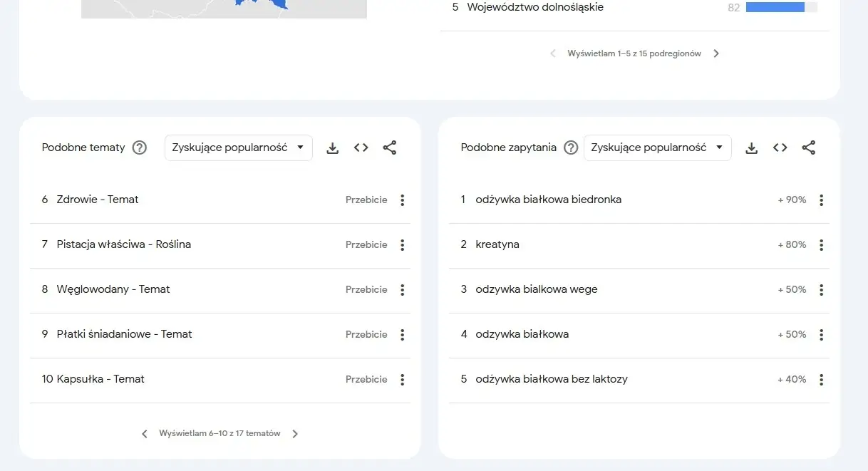Select the Przebicie label for Płatki śniadaniowe
This screenshot has height=471, width=868.
(x=366, y=334)
